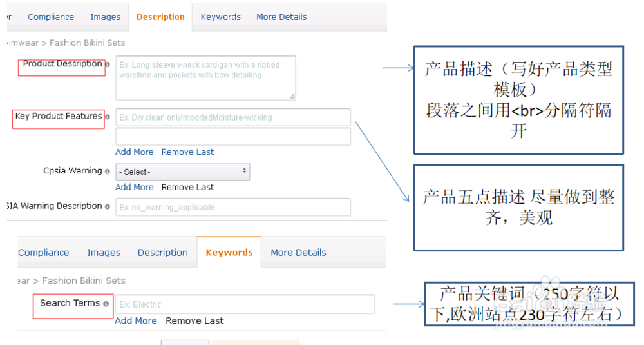Click the second empty Key Product Features field
Viewport: 644px width, 345px height.
(233, 137)
